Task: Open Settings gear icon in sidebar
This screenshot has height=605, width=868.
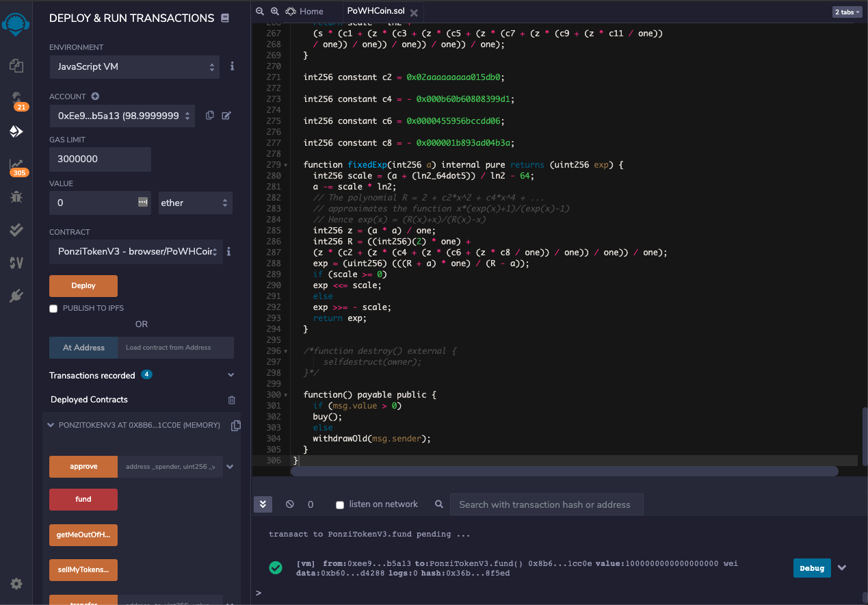Action: [16, 584]
